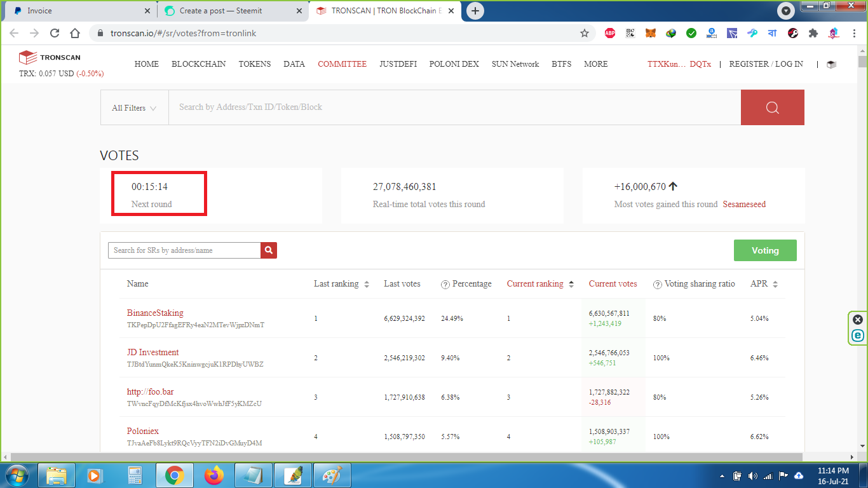This screenshot has width=868, height=488.
Task: Open a new browser tab
Action: tap(475, 11)
